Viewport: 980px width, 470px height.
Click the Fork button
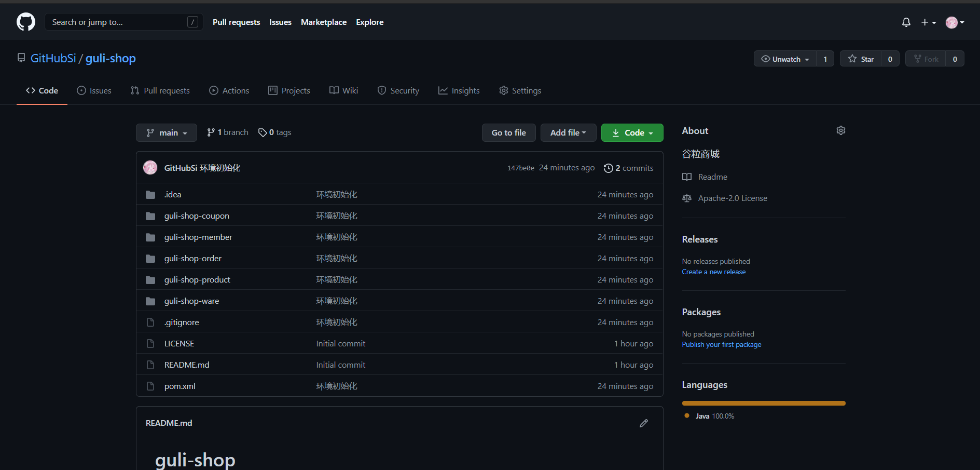[926, 59]
